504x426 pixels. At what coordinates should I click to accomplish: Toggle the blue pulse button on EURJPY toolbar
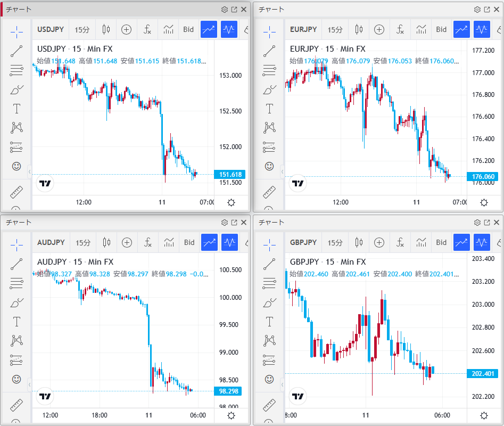[x=482, y=29]
